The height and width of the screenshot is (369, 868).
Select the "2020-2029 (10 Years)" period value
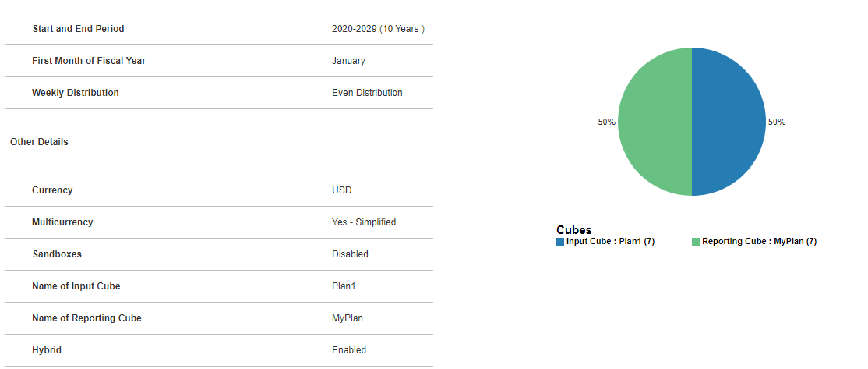pyautogui.click(x=378, y=29)
